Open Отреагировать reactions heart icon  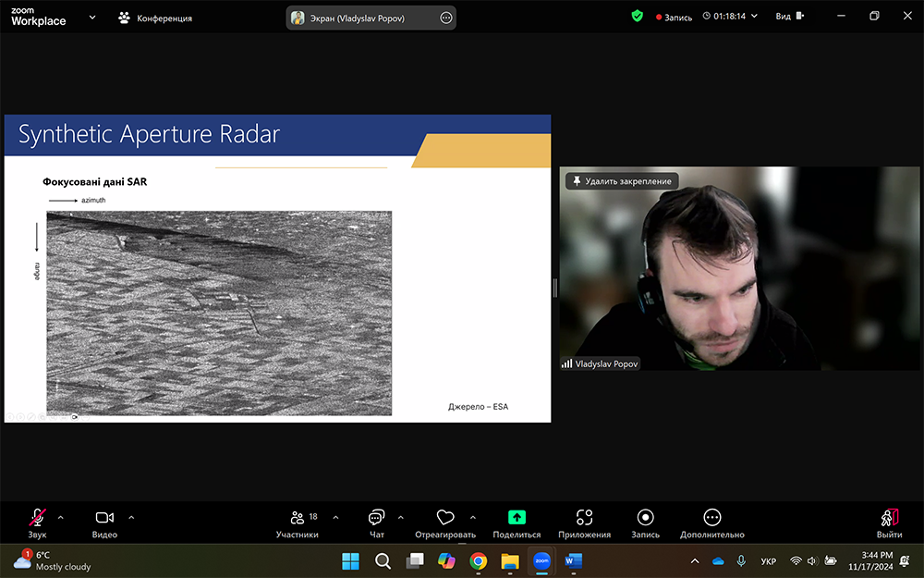pos(445,518)
